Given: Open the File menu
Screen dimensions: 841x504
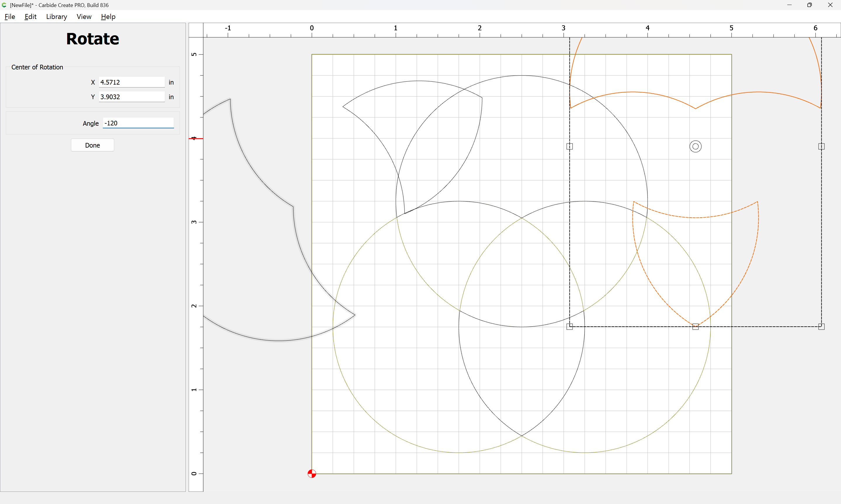Looking at the screenshot, I should 10,17.
